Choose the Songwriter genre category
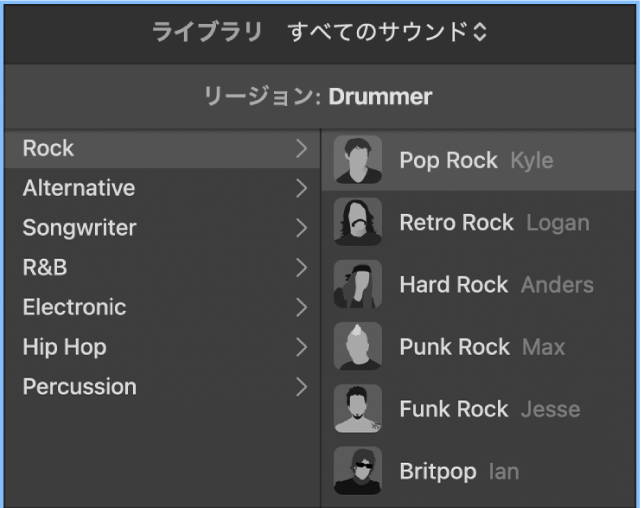 (x=162, y=228)
